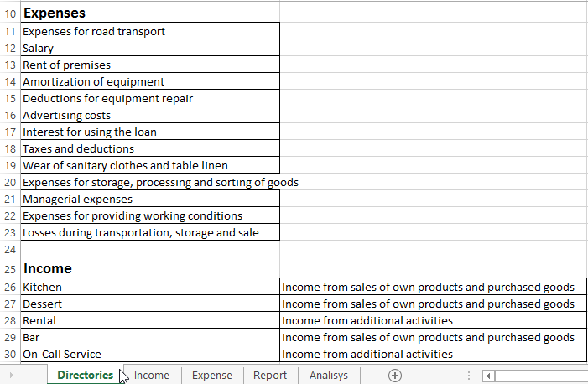Select the Bar cell
Screen dimensions: 588x384
150,337
